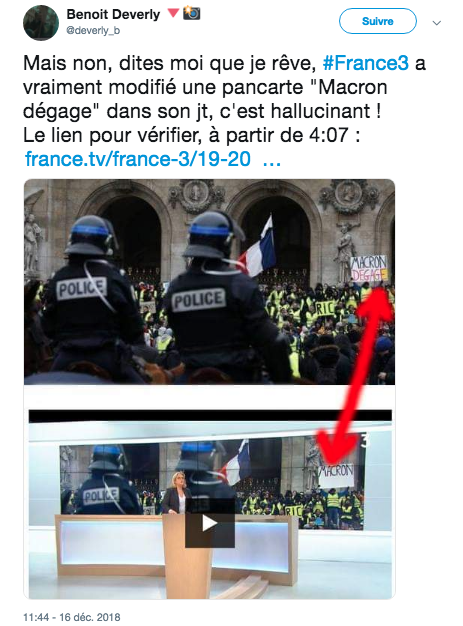Click the tweet text paragraph
463x626 pixels.
[224, 99]
